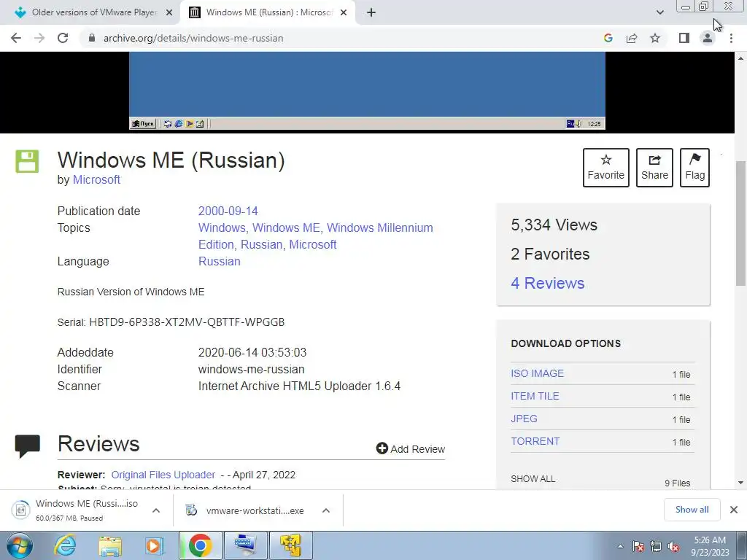Launch Internet Explorer from the taskbar
747x560 pixels.
65,546
